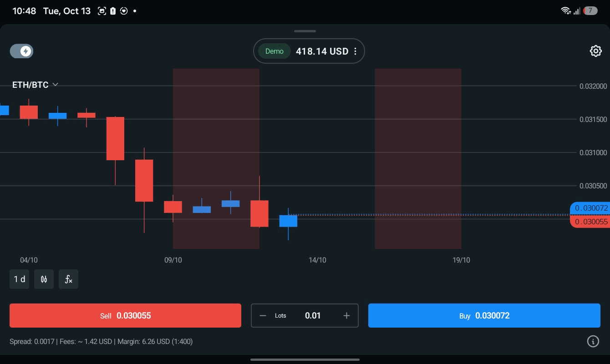Change the 1 d timeframe
Image resolution: width=610 pixels, height=364 pixels.
(20, 279)
